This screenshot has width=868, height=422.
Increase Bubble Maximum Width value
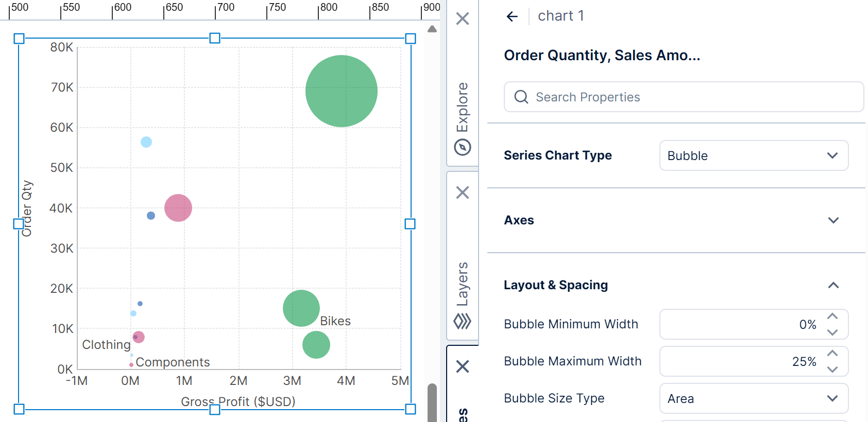[x=832, y=354]
